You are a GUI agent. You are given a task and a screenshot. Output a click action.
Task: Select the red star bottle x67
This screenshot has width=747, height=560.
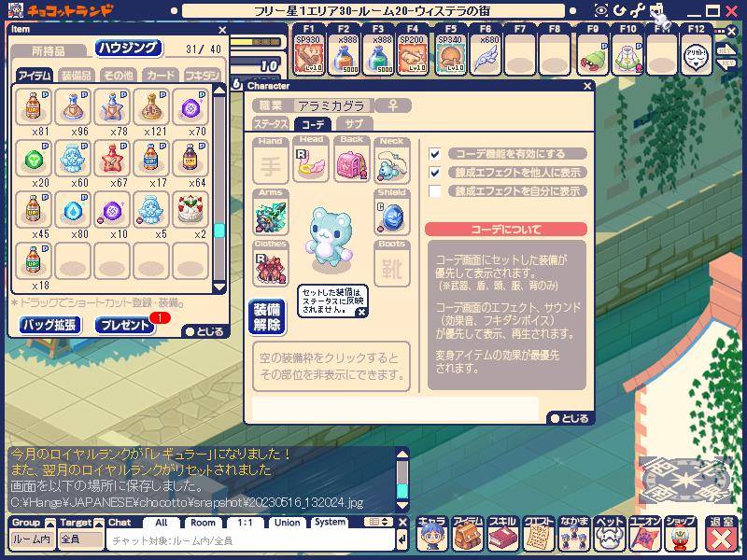(x=111, y=158)
